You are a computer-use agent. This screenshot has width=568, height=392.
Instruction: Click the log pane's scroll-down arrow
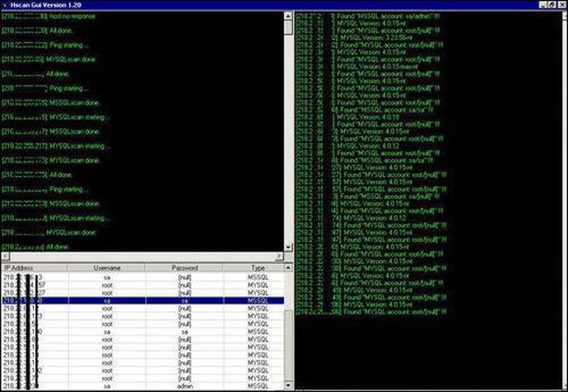coord(288,247)
